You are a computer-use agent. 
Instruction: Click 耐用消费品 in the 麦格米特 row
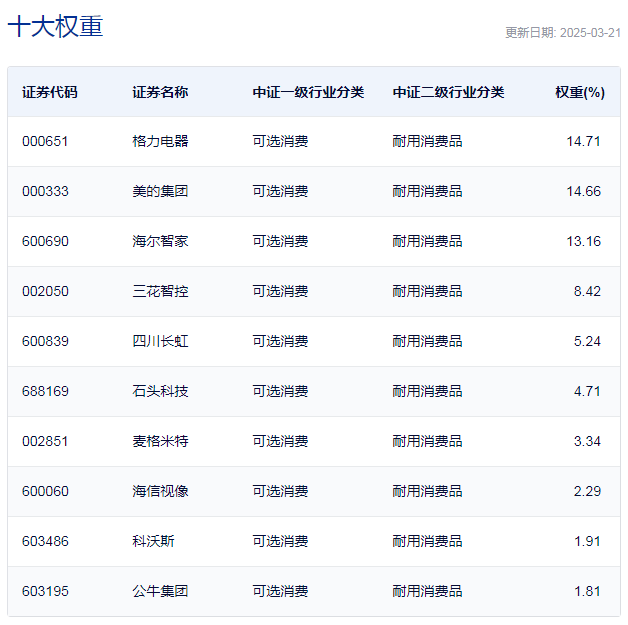427,441
